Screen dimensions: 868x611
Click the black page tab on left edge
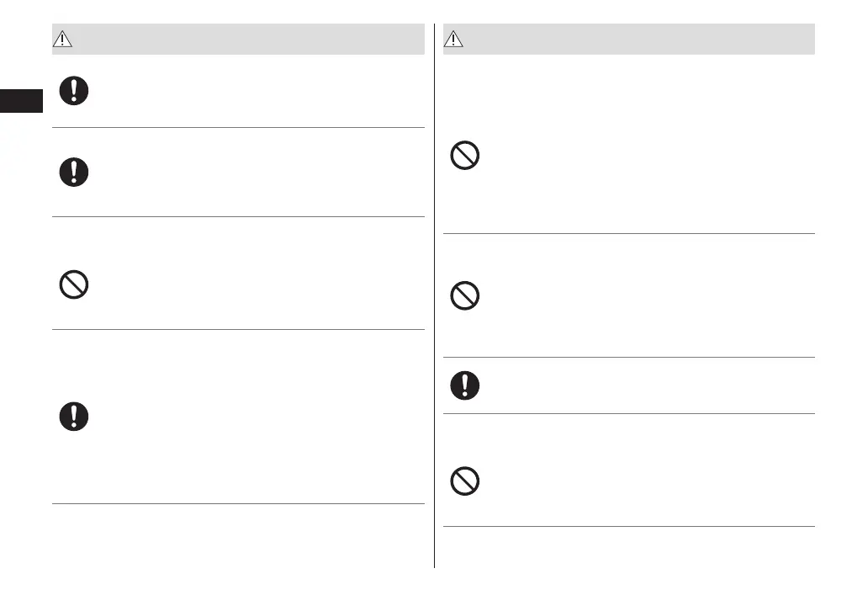(21, 100)
